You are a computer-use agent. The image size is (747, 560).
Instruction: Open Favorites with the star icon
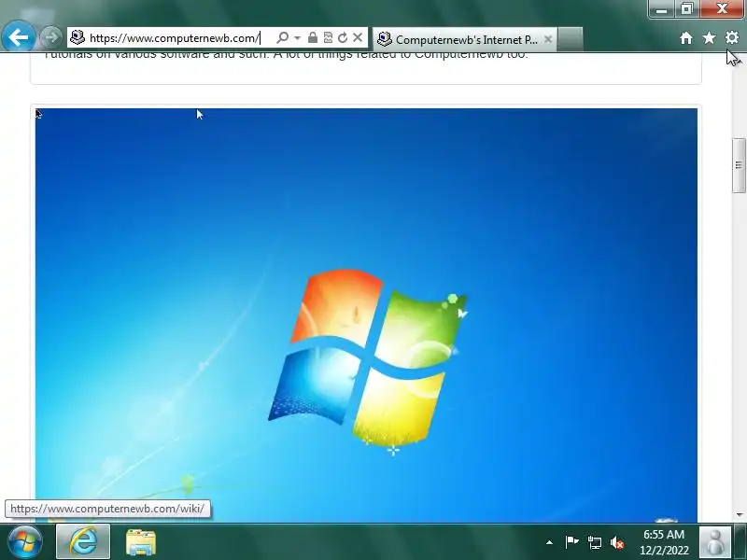[709, 37]
